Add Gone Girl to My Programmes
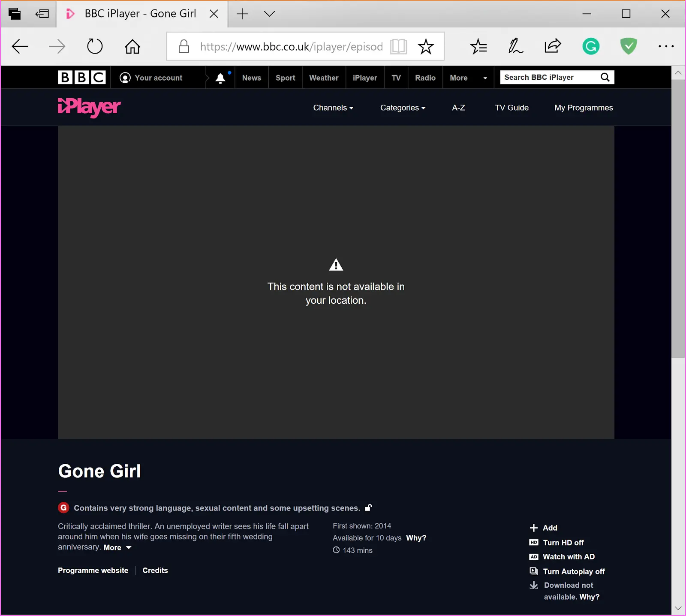The width and height of the screenshot is (686, 616). click(x=543, y=528)
